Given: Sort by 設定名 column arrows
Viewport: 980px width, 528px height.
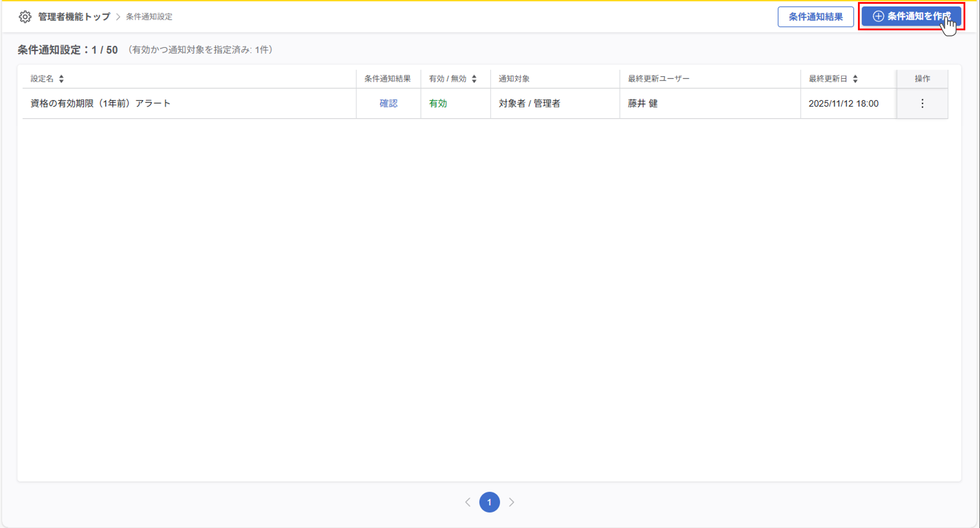Looking at the screenshot, I should tap(61, 79).
